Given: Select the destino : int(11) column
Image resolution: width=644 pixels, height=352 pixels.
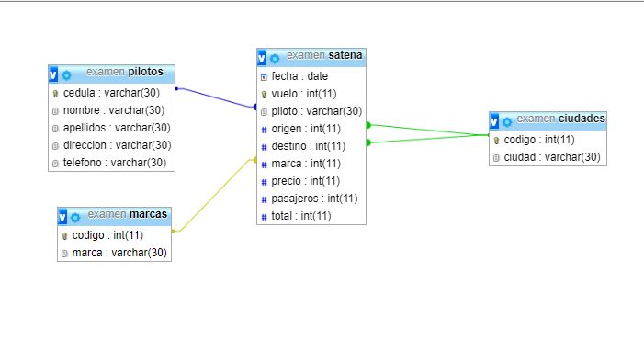Looking at the screenshot, I should (311, 146).
